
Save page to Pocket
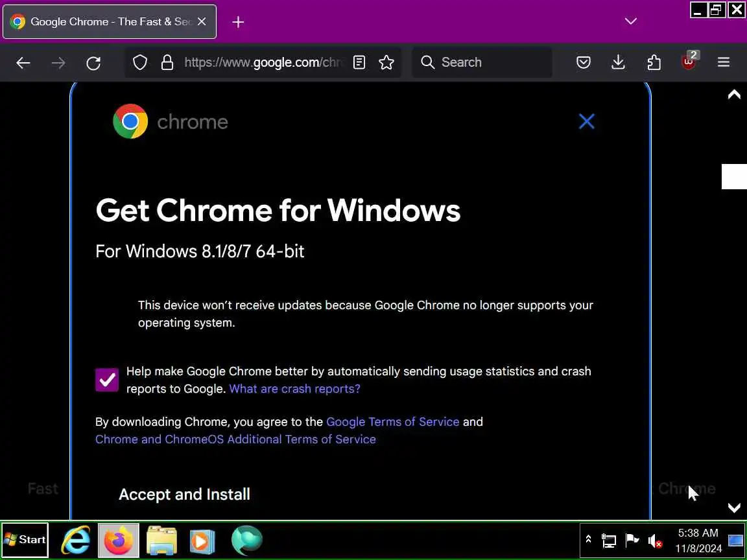(x=584, y=62)
